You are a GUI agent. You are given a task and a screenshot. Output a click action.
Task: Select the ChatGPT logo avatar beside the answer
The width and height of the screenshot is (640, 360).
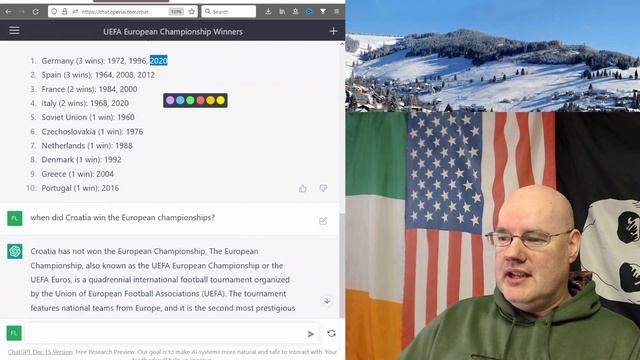[15, 251]
